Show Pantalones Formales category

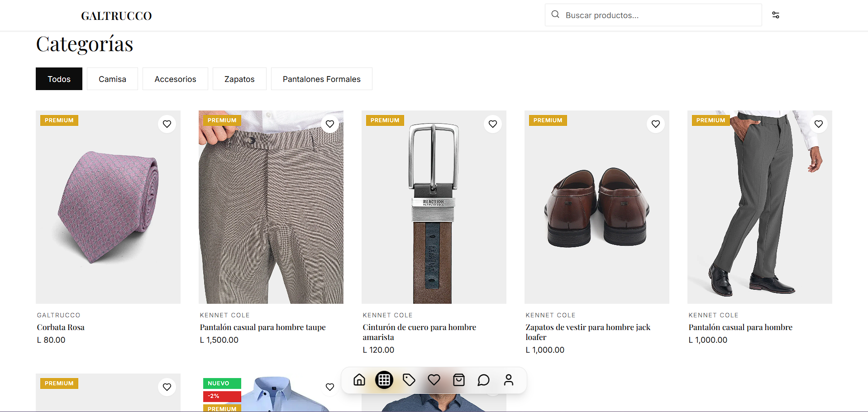[x=321, y=79]
